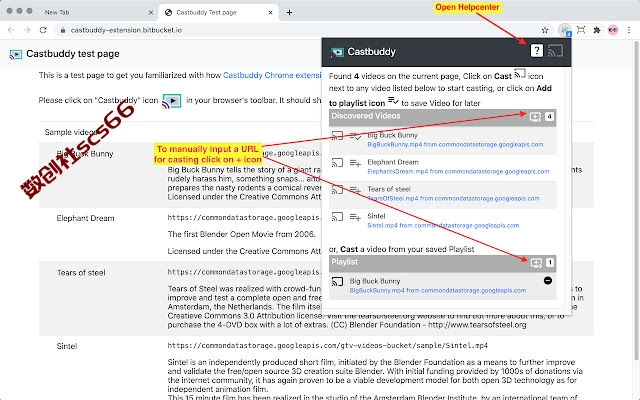The height and width of the screenshot is (400, 640).
Task: Remove Big Buck Bunny from the Playlist
Action: [x=548, y=280]
